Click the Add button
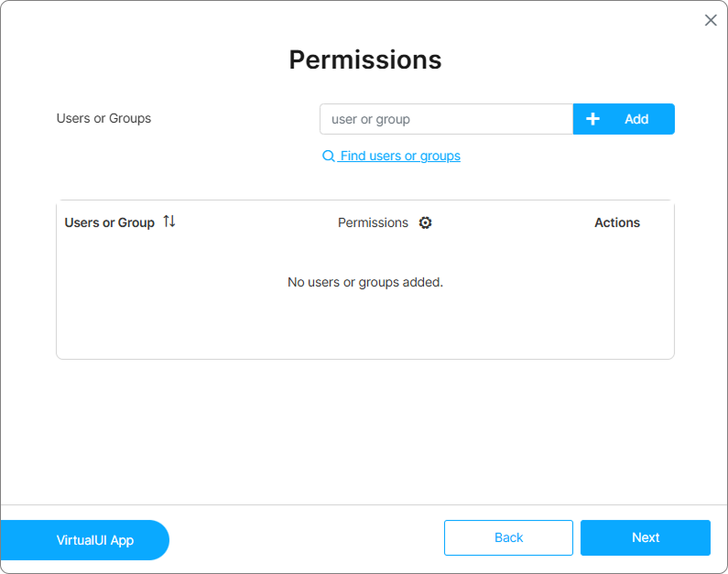The image size is (728, 574). tap(624, 119)
